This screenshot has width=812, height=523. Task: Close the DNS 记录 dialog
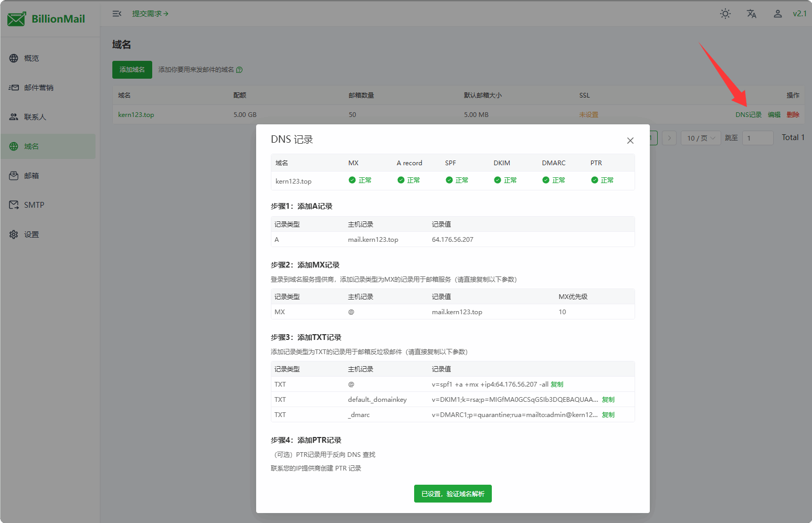pos(630,141)
